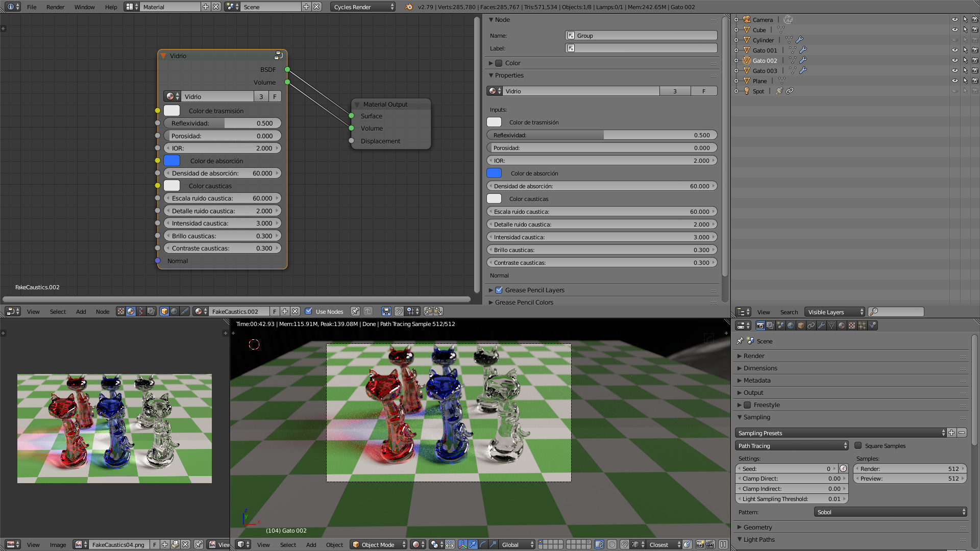Open Sobol pattern dropdown
This screenshot has width=980, height=551.
(x=890, y=512)
